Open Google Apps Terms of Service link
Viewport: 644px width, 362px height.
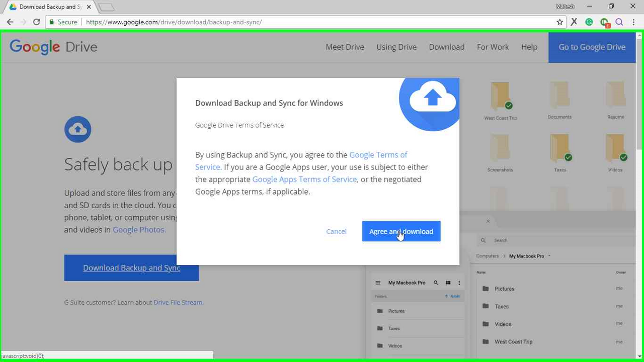pos(304,179)
